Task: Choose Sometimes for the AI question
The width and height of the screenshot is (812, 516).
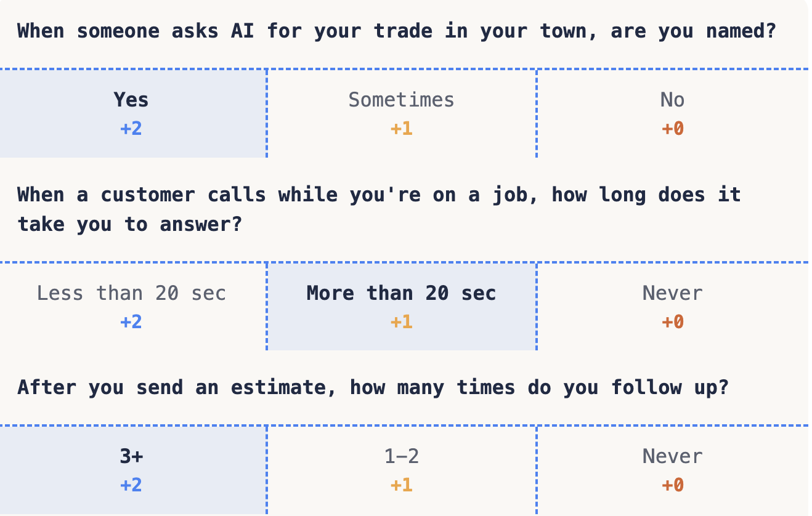Action: tap(402, 113)
